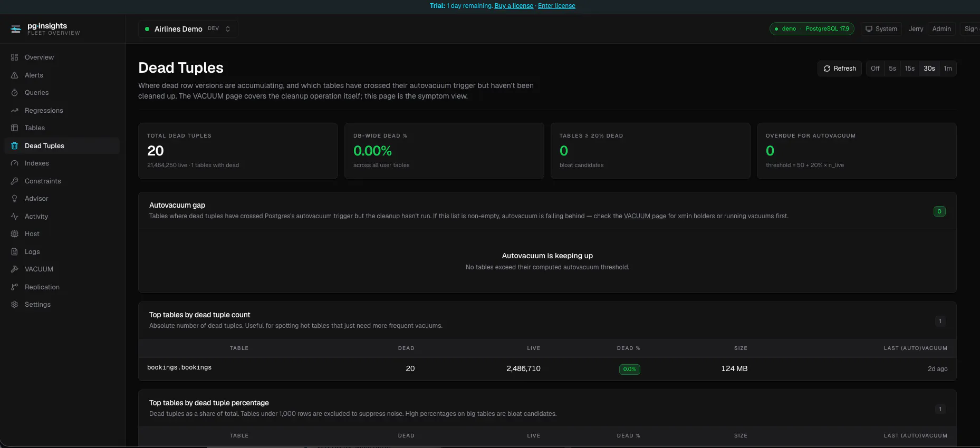Viewport: 980px width, 448px height.
Task: Select the 30s refresh interval
Action: [929, 69]
